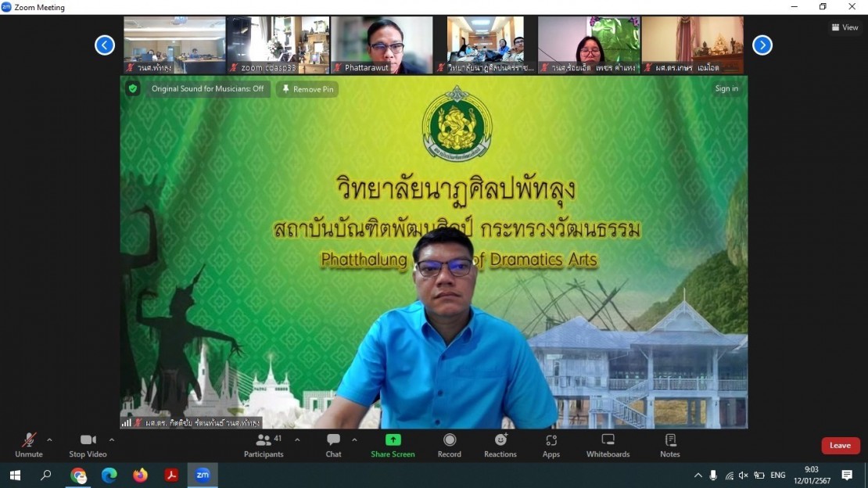Click the green encryption shield icon
This screenshot has width=868, height=488.
(132, 88)
